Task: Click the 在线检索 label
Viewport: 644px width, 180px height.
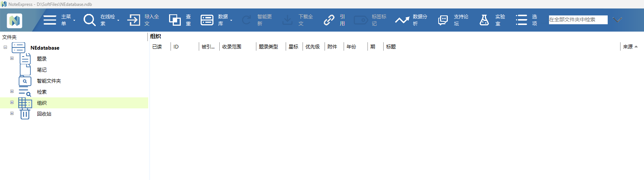Action: (x=108, y=20)
